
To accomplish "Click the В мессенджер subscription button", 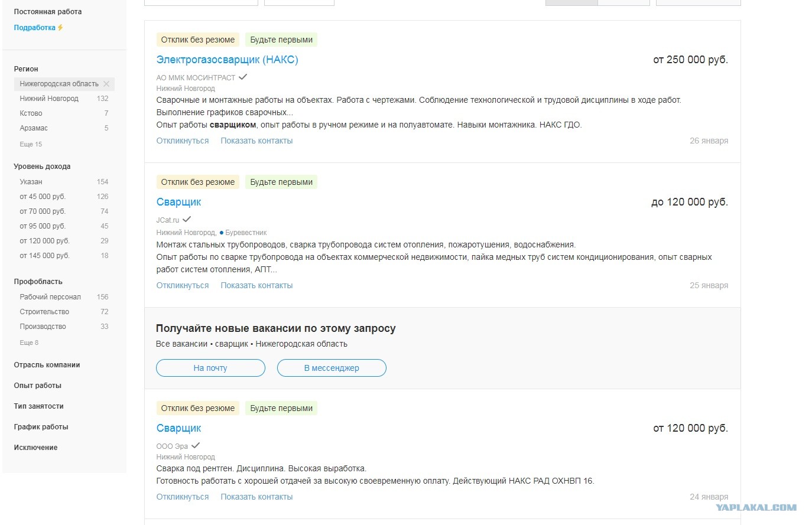I will 332,368.
